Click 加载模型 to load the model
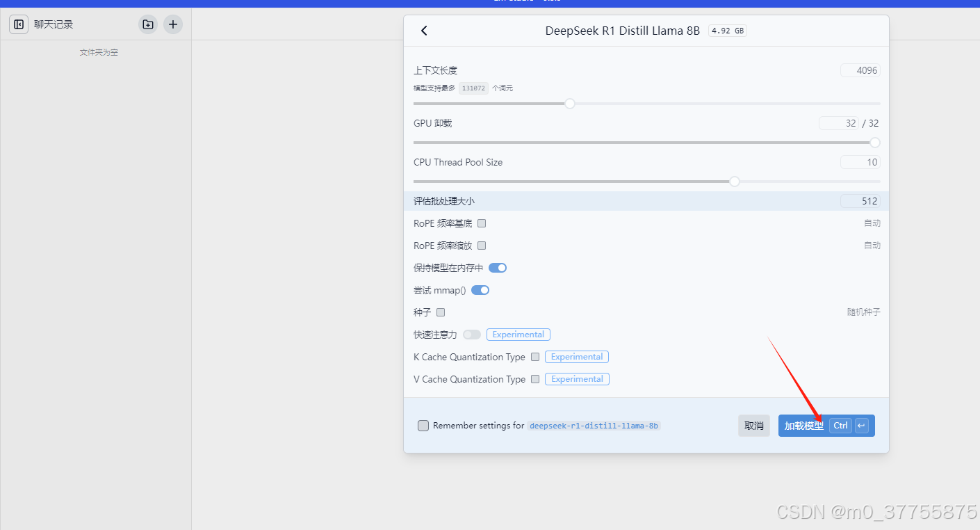980x530 pixels. [826, 426]
